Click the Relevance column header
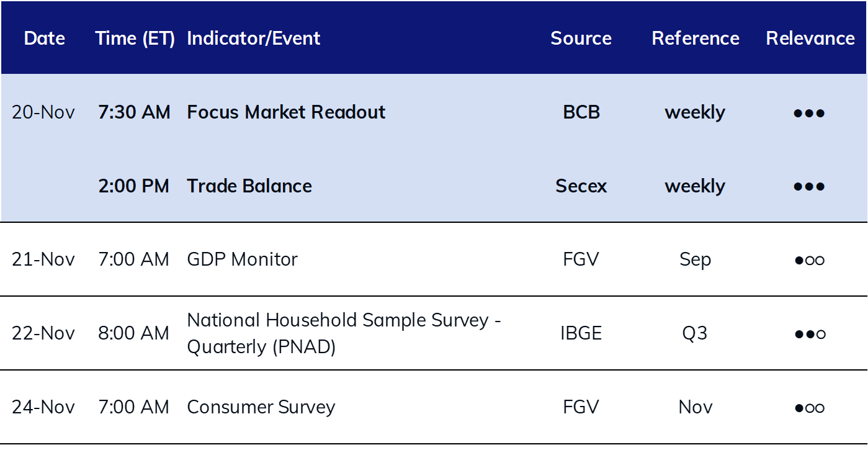The image size is (868, 450). click(x=810, y=38)
